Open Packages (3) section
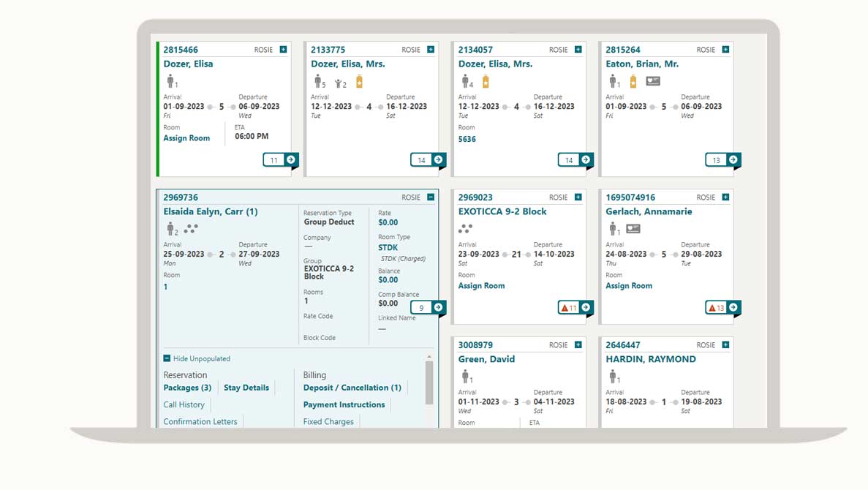Screen dimensions: 868x490 point(187,388)
